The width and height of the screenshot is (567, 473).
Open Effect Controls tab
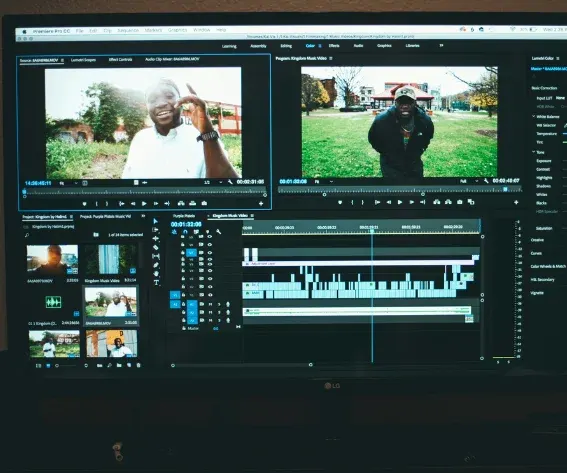[x=120, y=59]
